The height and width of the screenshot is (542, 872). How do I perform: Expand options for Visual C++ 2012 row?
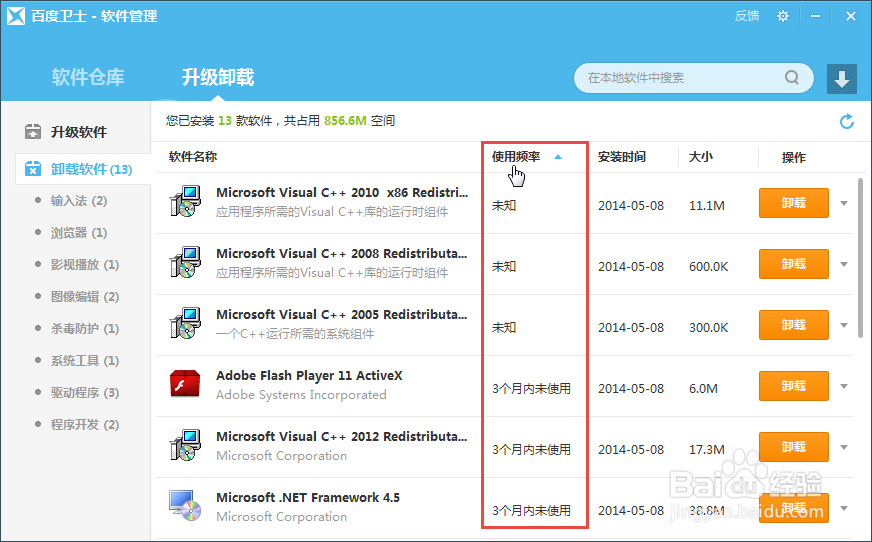844,447
